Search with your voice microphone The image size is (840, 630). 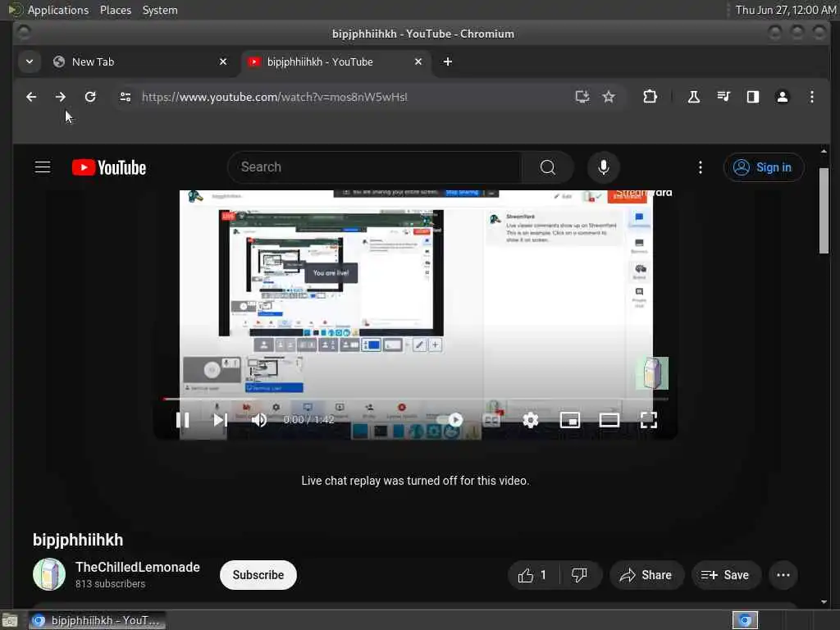pyautogui.click(x=604, y=167)
